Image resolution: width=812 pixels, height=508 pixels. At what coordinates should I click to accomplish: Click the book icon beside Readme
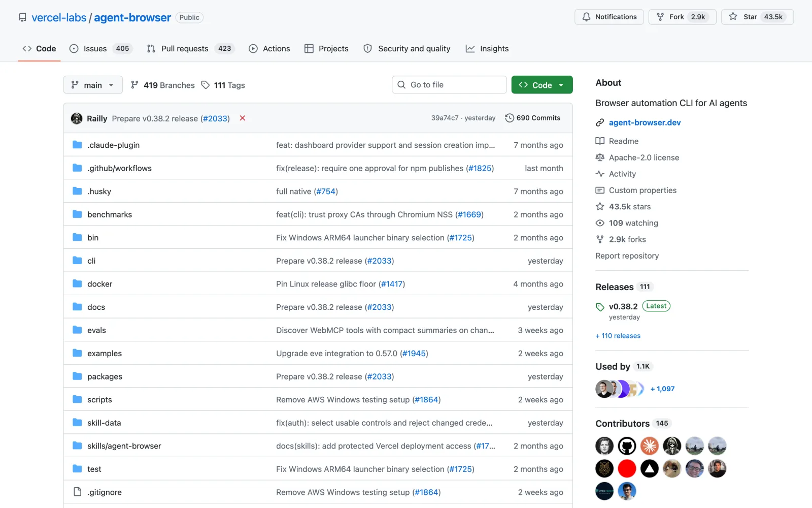click(x=600, y=141)
